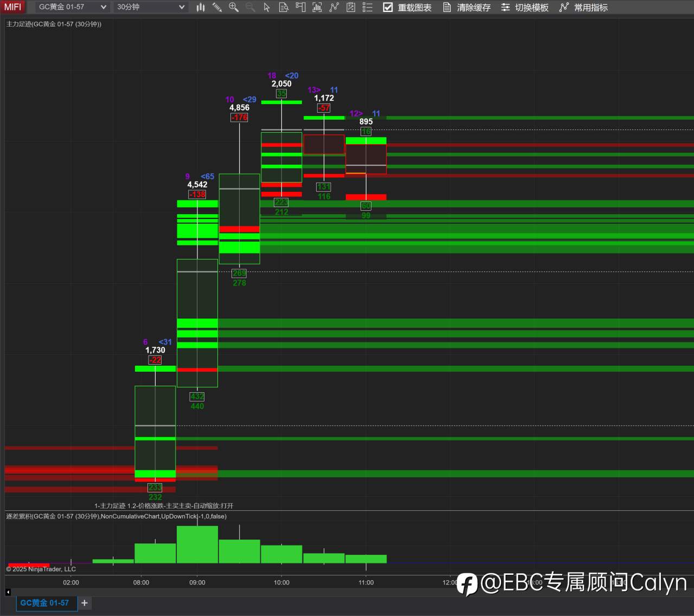Click the MIFI logo button
This screenshot has width=694, height=616.
tap(12, 7)
